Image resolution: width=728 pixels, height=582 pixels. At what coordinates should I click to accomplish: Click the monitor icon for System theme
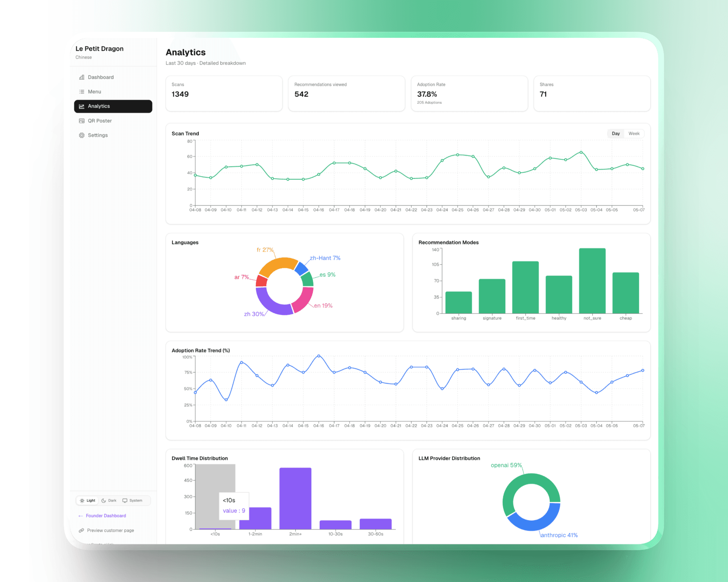click(x=125, y=501)
